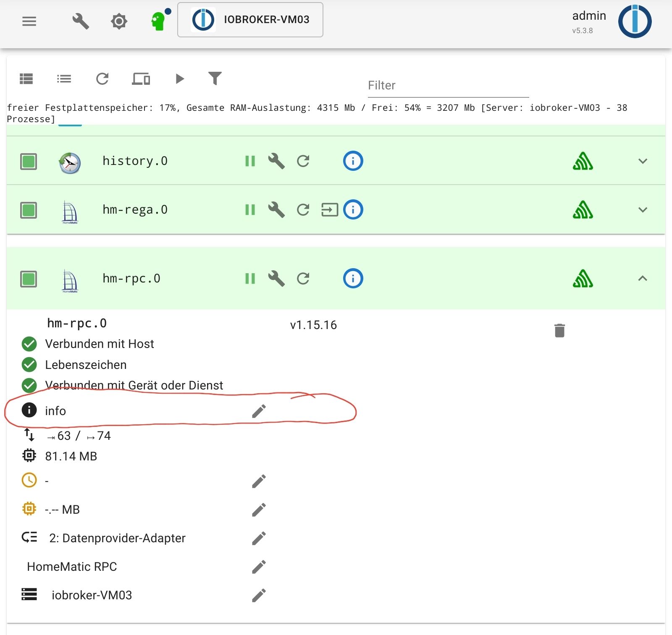Open the hamburger navigation menu
672x635 pixels.
(x=29, y=21)
